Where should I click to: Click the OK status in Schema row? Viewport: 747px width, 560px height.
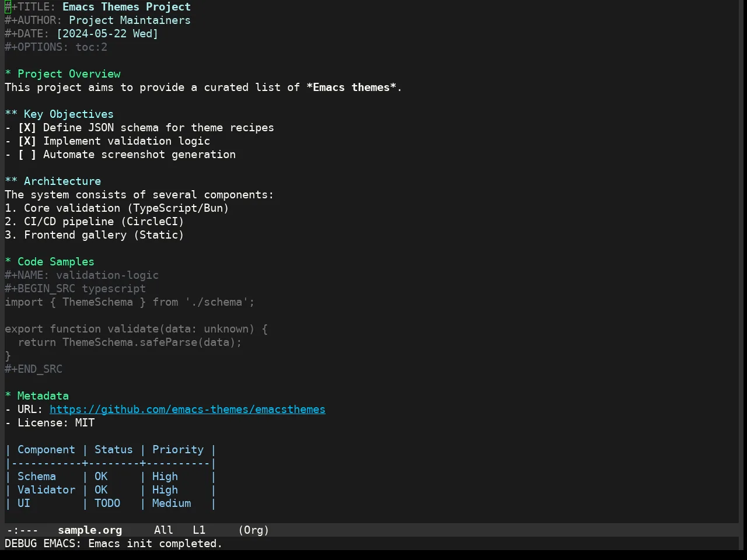[101, 477]
